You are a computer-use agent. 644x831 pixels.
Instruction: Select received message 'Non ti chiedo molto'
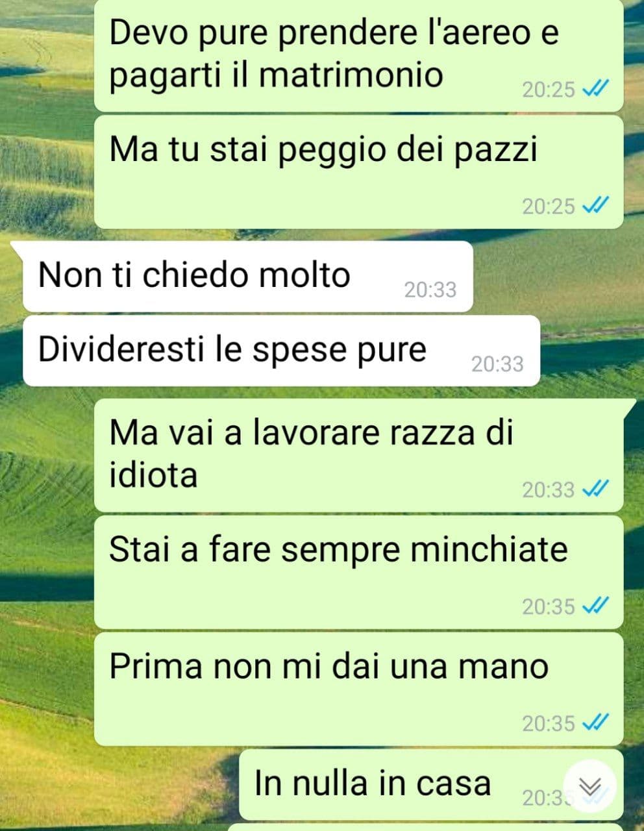tap(247, 277)
